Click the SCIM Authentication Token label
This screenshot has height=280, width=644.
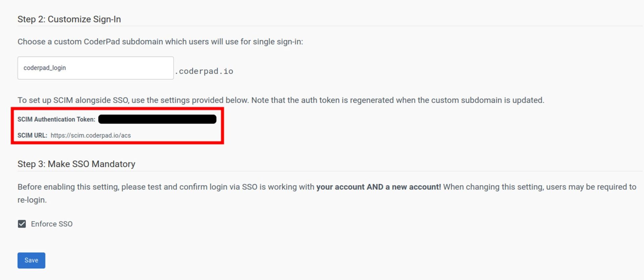point(56,119)
